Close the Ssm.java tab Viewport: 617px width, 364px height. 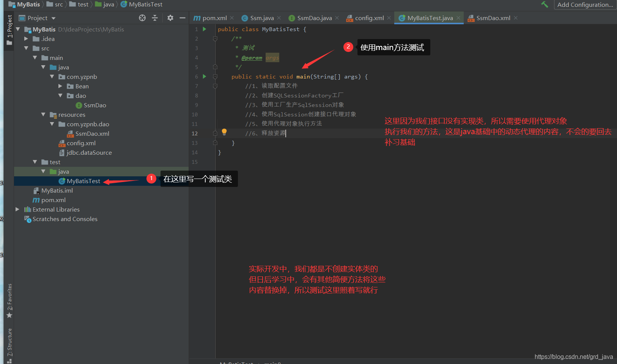279,18
